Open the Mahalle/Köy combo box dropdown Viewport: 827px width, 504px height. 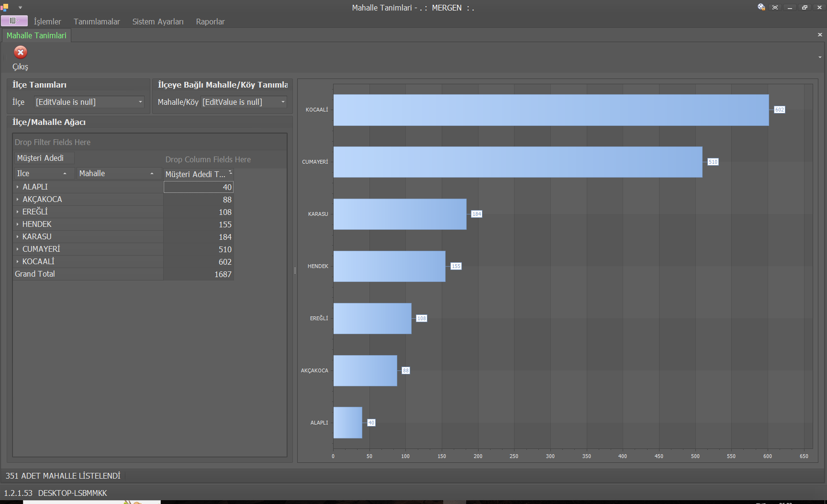283,102
